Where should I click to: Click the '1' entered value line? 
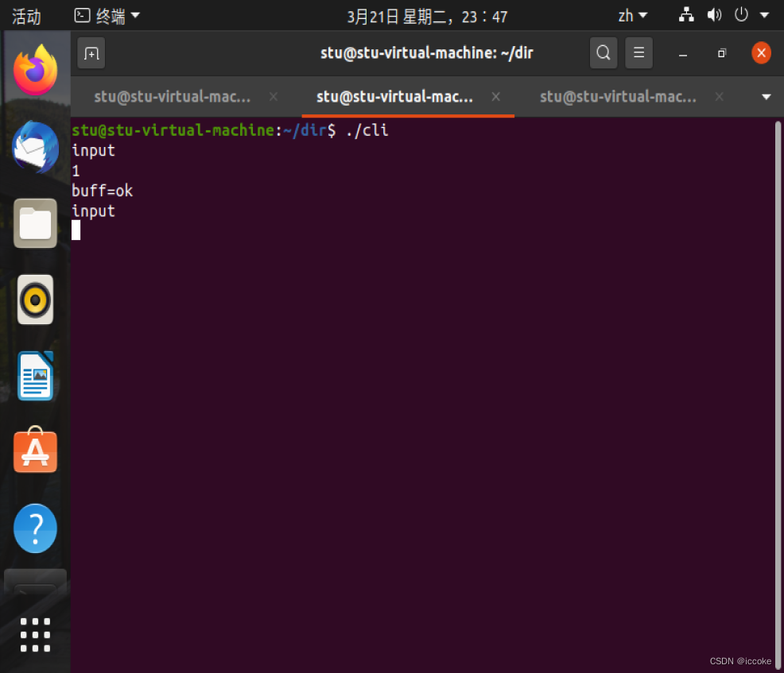pos(76,172)
